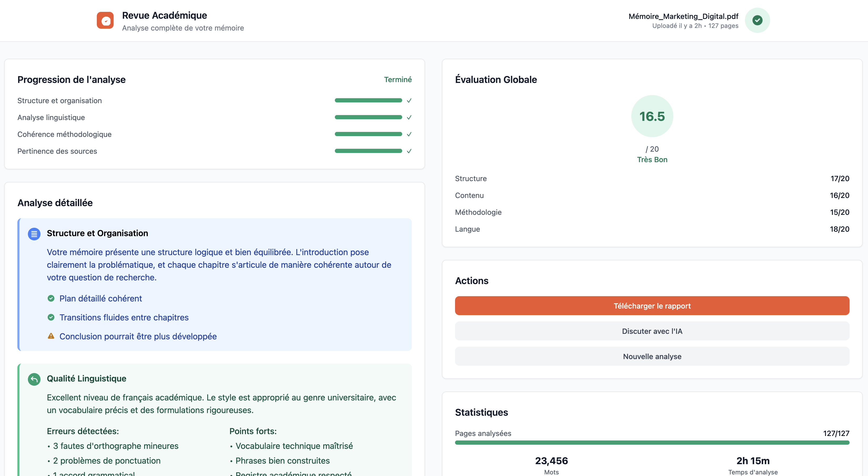868x476 pixels.
Task: Click the Langue score 18/20
Action: pos(839,229)
